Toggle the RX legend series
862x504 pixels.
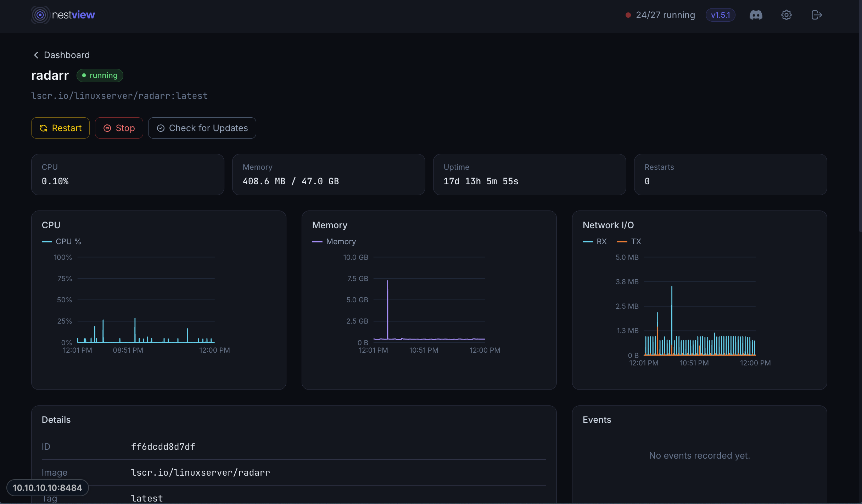[595, 241]
